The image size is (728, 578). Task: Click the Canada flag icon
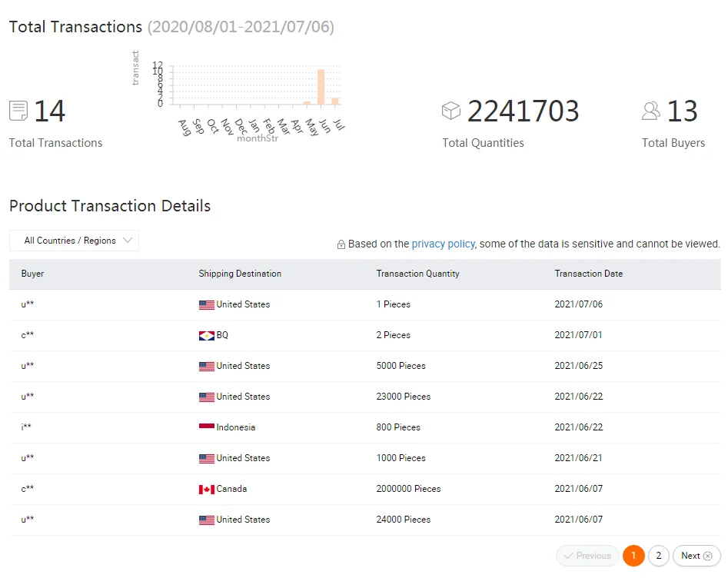point(206,490)
